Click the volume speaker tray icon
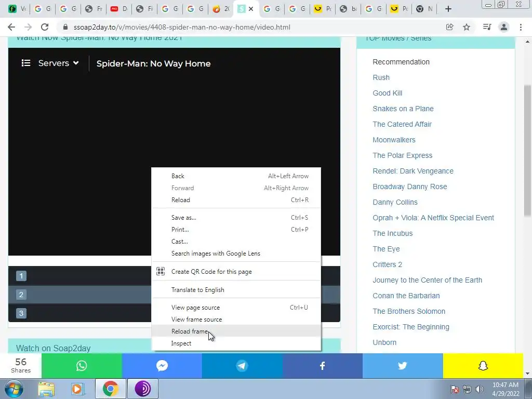The height and width of the screenshot is (399, 532). [x=480, y=389]
